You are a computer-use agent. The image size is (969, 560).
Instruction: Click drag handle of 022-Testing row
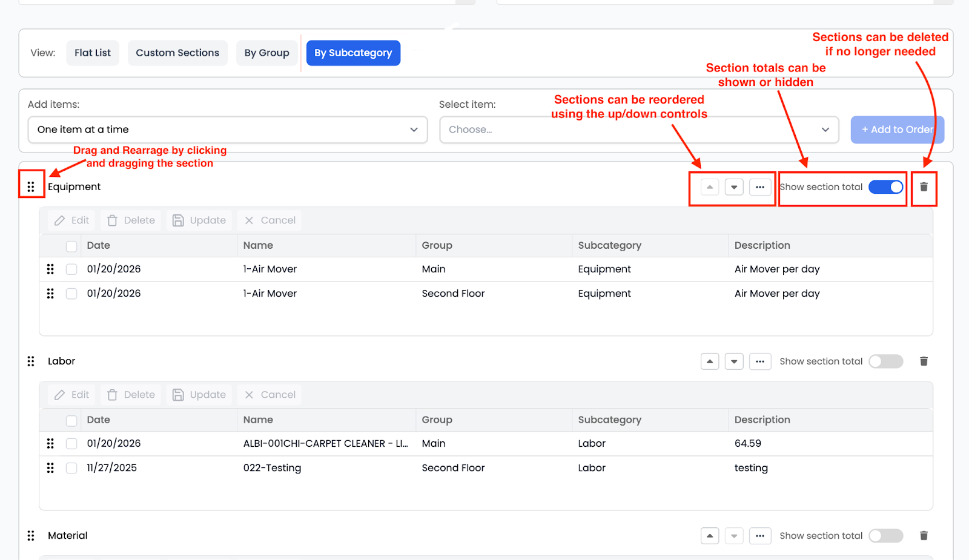click(x=50, y=468)
